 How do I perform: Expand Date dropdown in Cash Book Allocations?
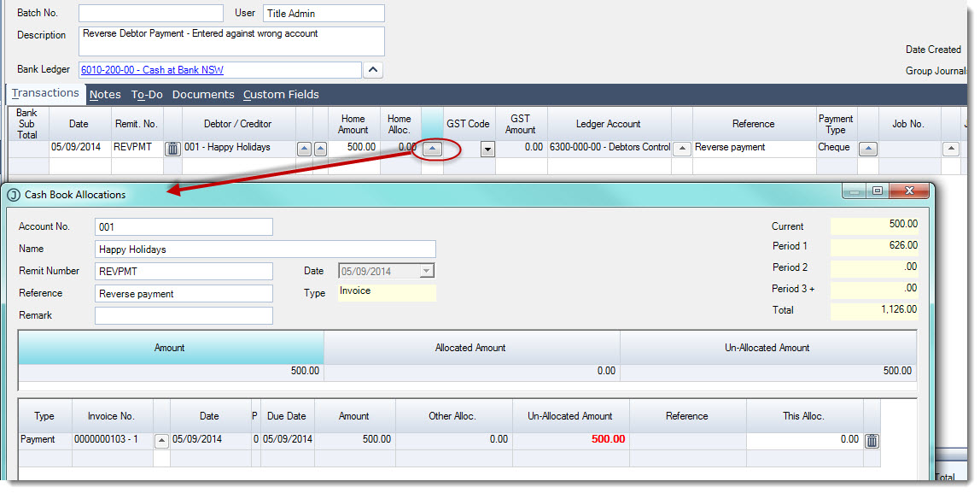tap(426, 272)
